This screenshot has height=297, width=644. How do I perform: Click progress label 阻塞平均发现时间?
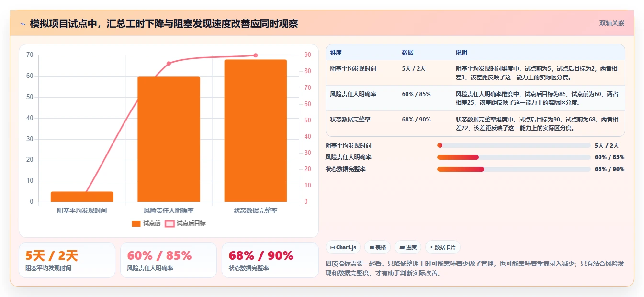click(x=349, y=146)
